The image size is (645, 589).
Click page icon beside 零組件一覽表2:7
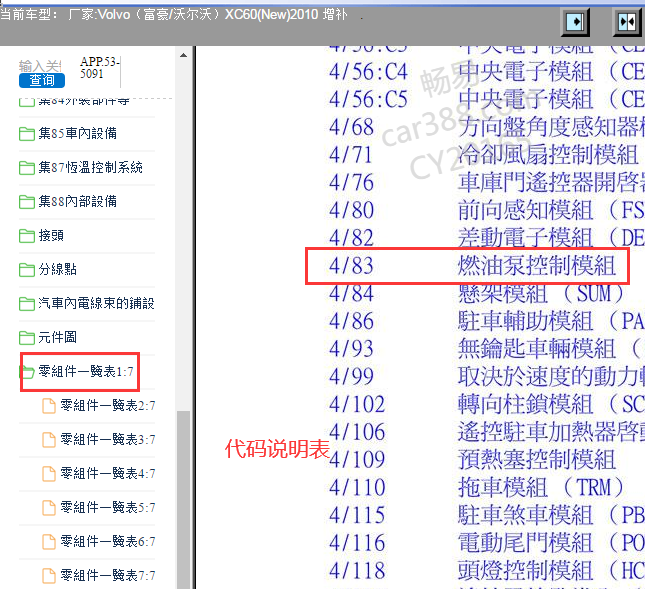point(49,406)
